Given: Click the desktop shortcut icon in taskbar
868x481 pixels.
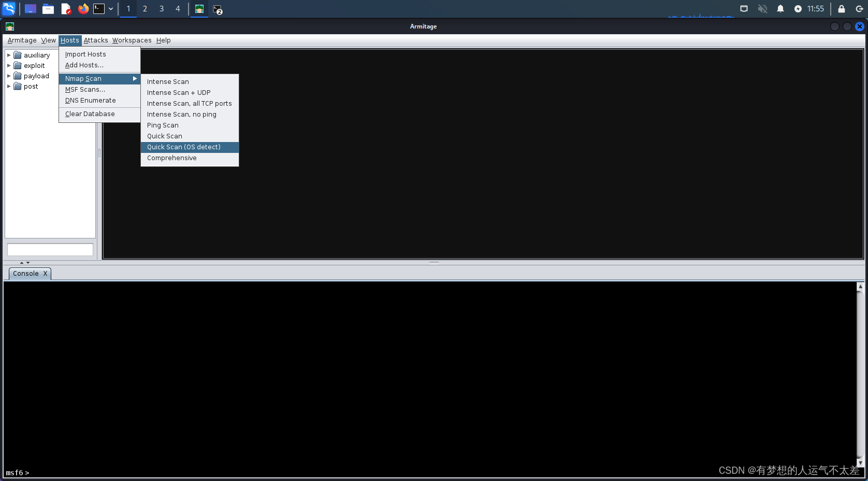Looking at the screenshot, I should [x=31, y=9].
